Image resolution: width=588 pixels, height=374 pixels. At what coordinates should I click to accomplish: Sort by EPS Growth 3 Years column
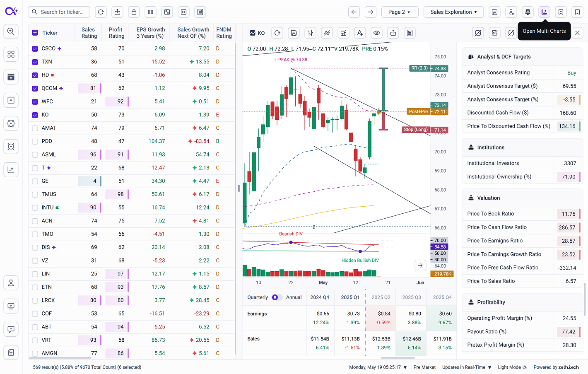tap(151, 33)
